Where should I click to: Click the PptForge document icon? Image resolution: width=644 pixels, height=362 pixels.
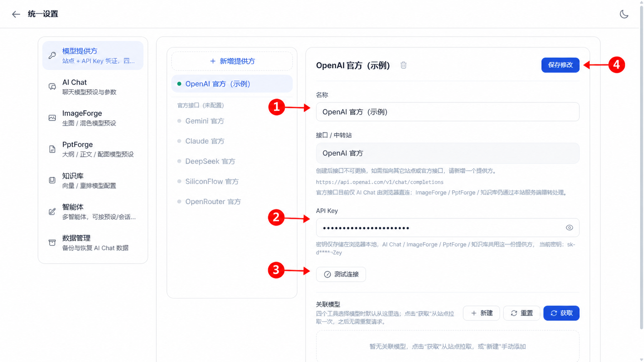pos(52,149)
